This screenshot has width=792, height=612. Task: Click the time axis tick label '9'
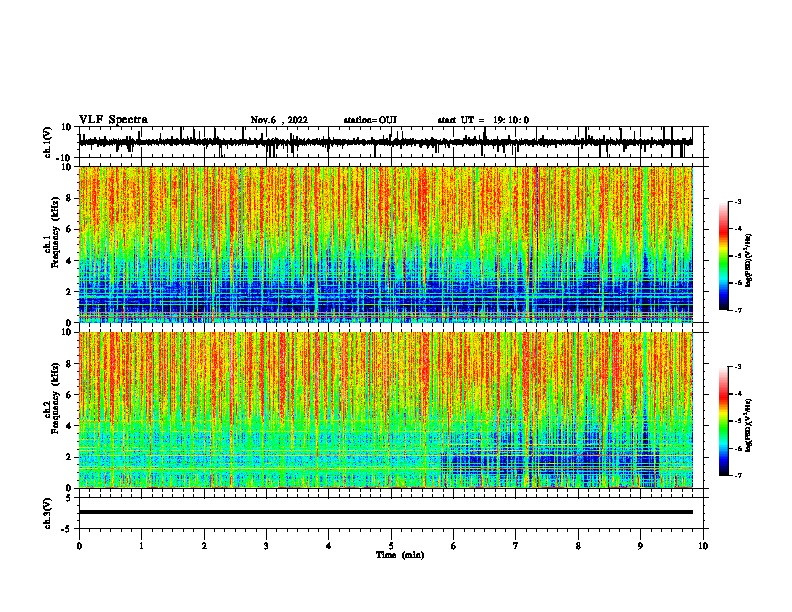point(641,546)
